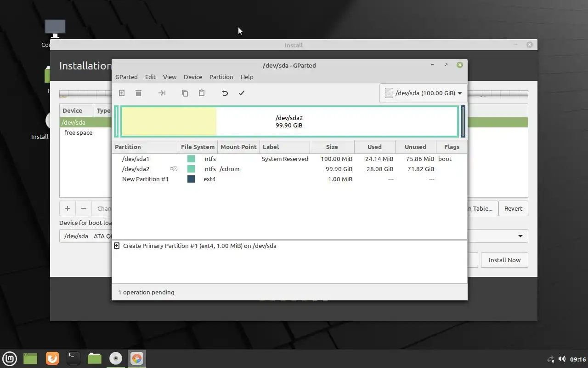This screenshot has width=588, height=368.
Task: Click the 99.90 GiB size cell
Action: pyautogui.click(x=339, y=169)
